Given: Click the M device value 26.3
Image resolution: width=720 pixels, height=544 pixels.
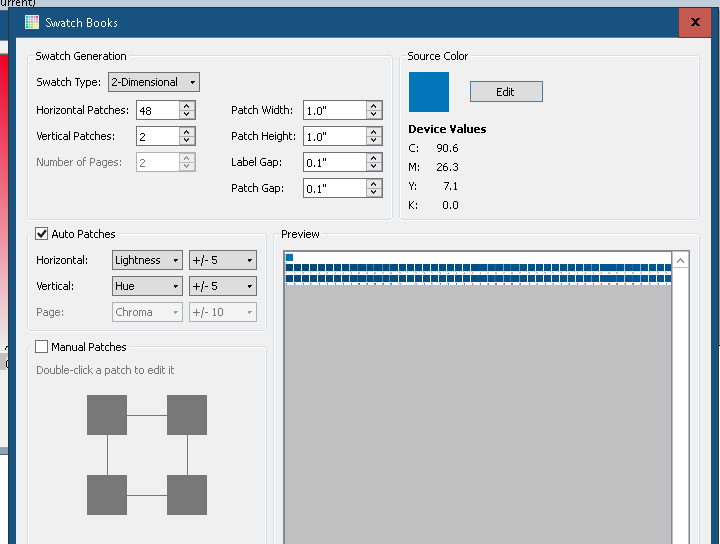Looking at the screenshot, I should 447,167.
